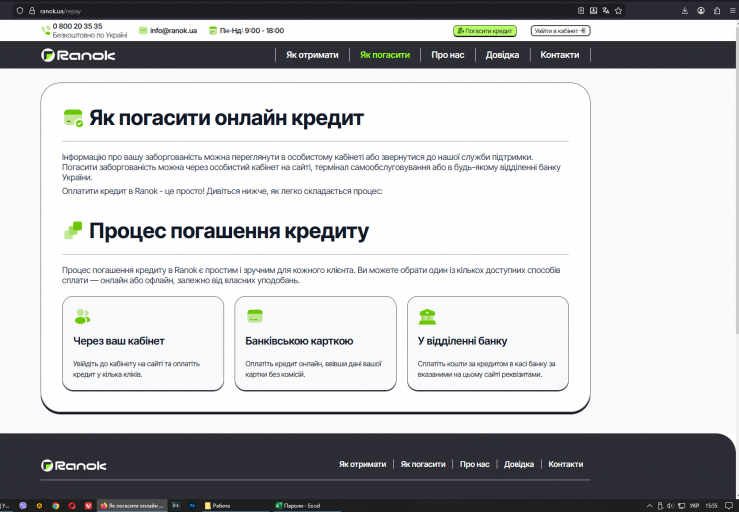739x512 pixels.
Task: Click the page vertical scrollbar
Action: click(x=736, y=179)
